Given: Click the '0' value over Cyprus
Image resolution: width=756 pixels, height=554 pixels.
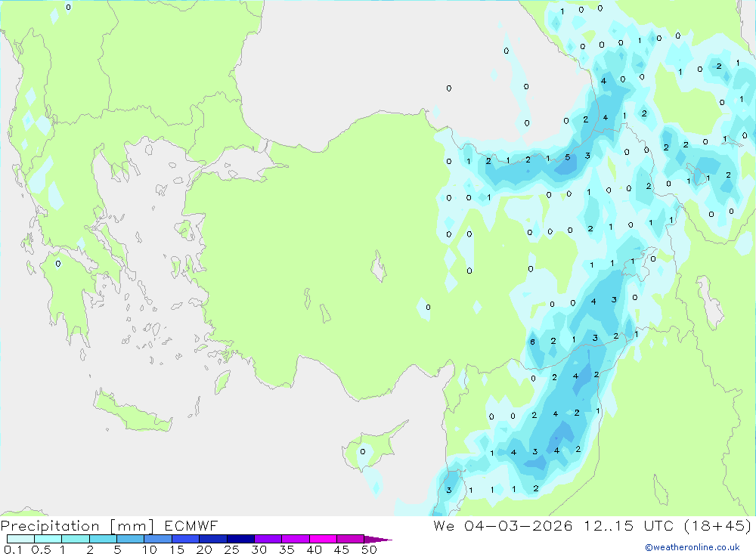Looking at the screenshot, I should click(x=363, y=452).
